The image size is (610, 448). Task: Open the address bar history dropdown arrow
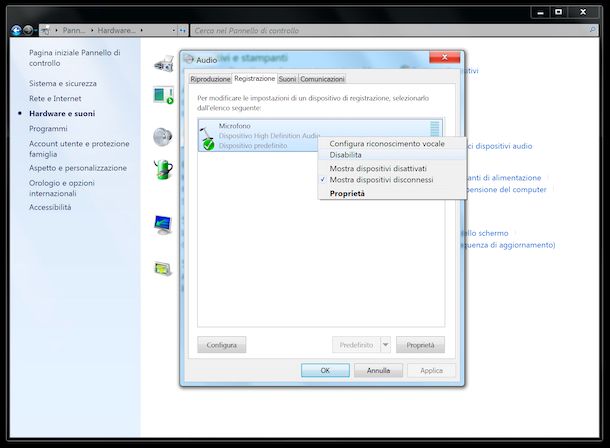[173, 30]
